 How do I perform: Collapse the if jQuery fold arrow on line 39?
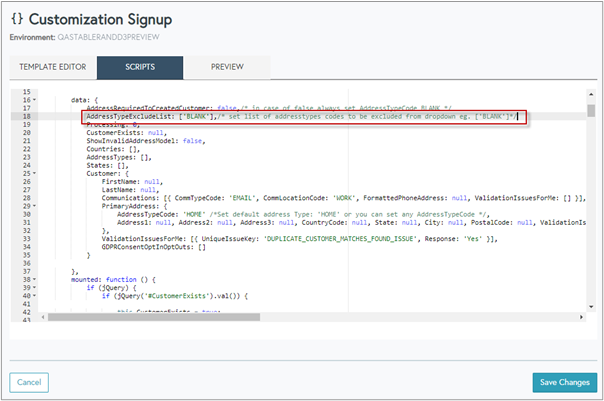coord(34,287)
